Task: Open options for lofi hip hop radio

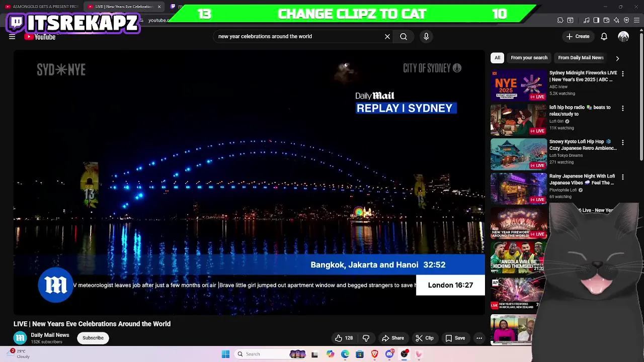Action: [623, 108]
